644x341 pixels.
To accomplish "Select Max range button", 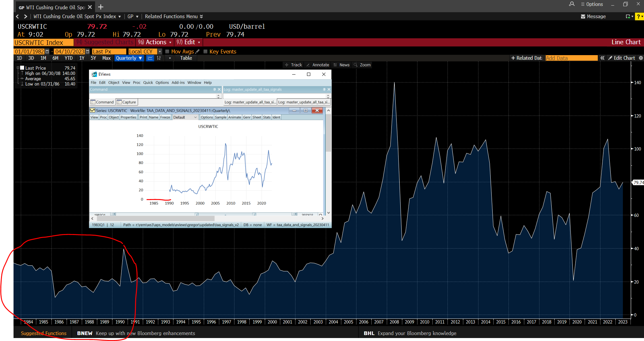I will click(x=107, y=58).
